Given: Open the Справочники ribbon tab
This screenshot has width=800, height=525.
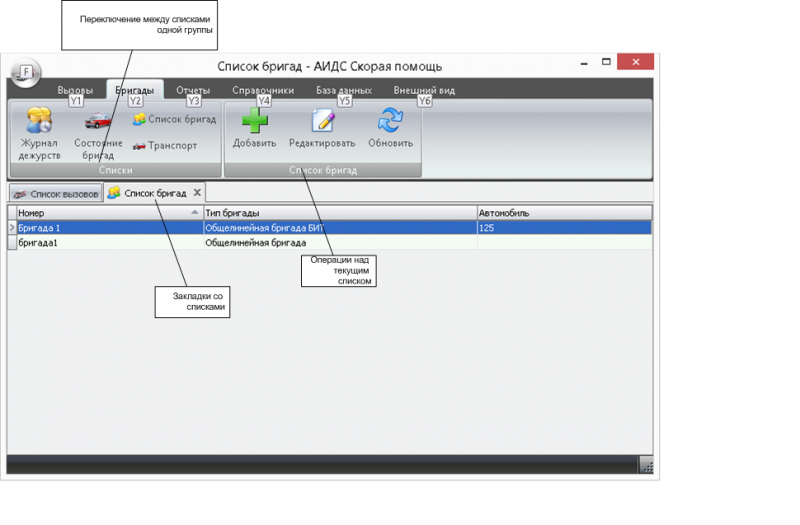Looking at the screenshot, I should tap(263, 90).
